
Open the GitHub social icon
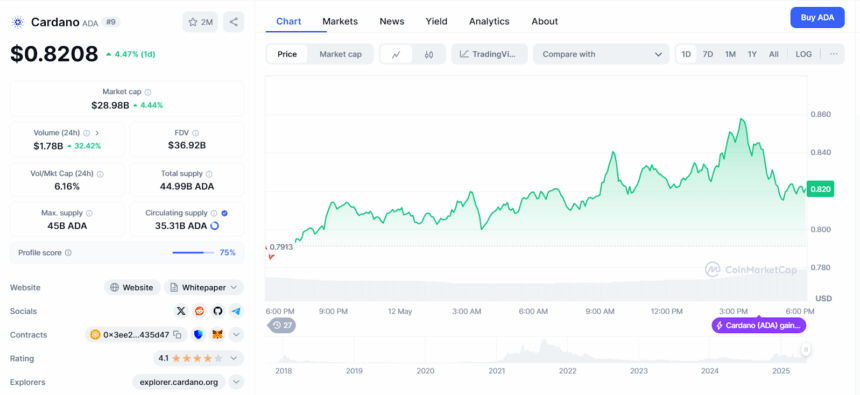point(218,311)
